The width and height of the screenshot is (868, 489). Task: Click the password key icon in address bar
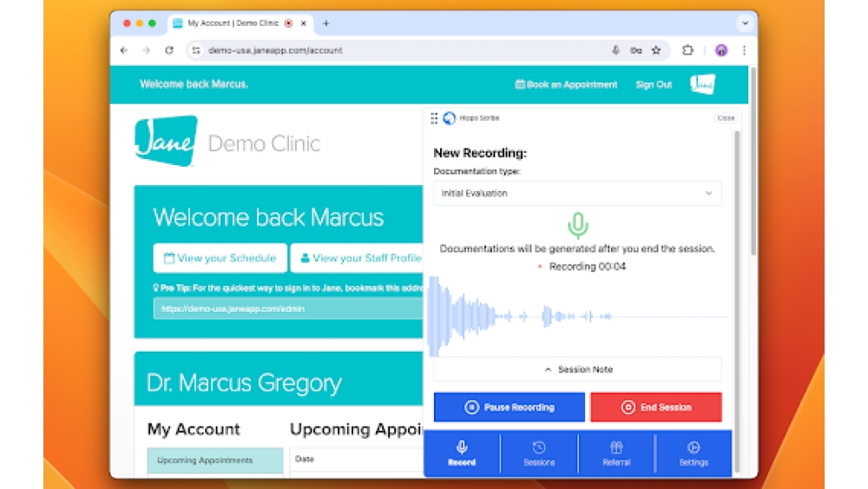pyautogui.click(x=635, y=50)
